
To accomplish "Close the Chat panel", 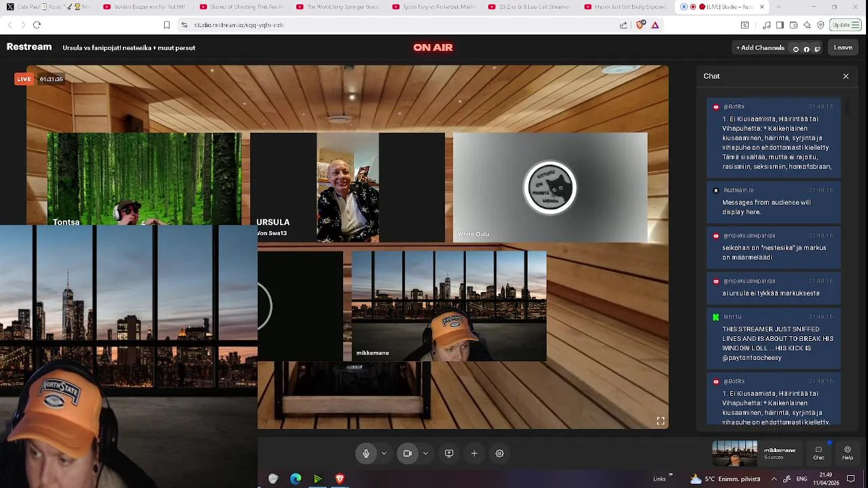I will [846, 76].
